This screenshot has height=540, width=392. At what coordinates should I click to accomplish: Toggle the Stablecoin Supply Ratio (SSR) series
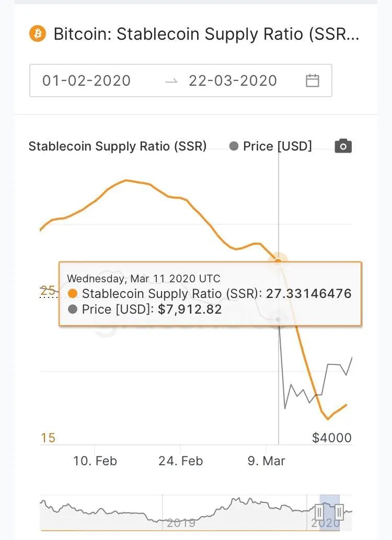(x=117, y=146)
